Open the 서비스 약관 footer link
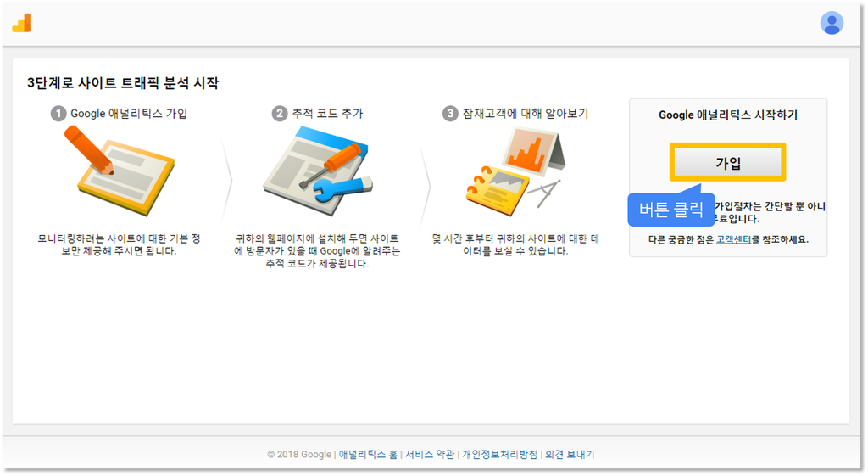The height and width of the screenshot is (476, 868). (x=430, y=455)
